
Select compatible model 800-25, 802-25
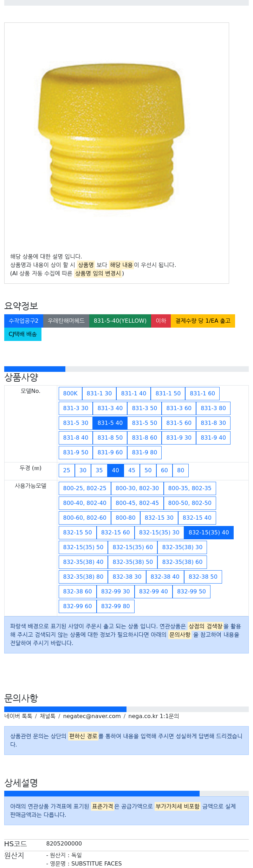[85, 488]
